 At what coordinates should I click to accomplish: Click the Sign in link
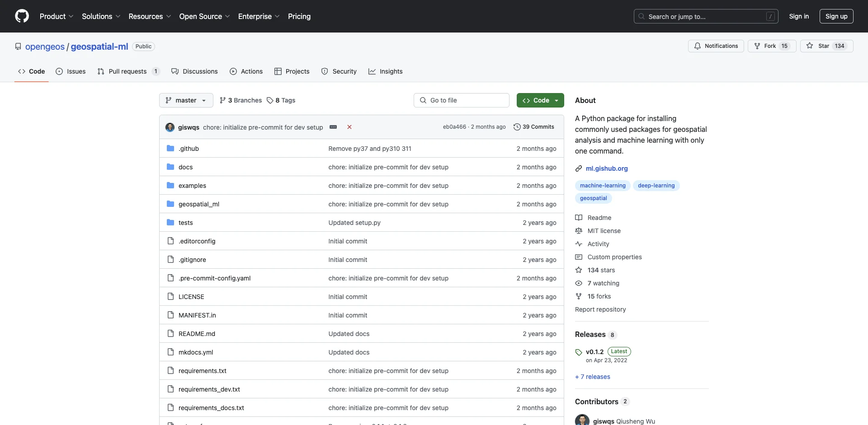tap(799, 16)
